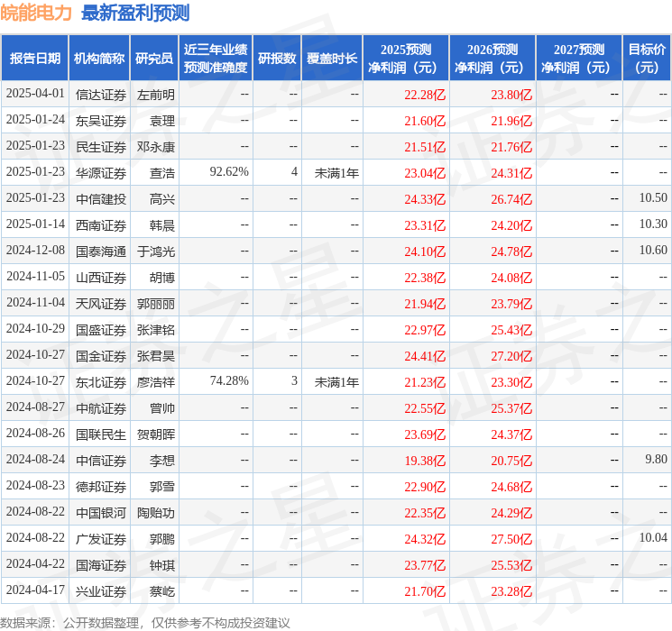Select the 中信证券 institution cell
Screen dimensions: 672x631
point(101,461)
